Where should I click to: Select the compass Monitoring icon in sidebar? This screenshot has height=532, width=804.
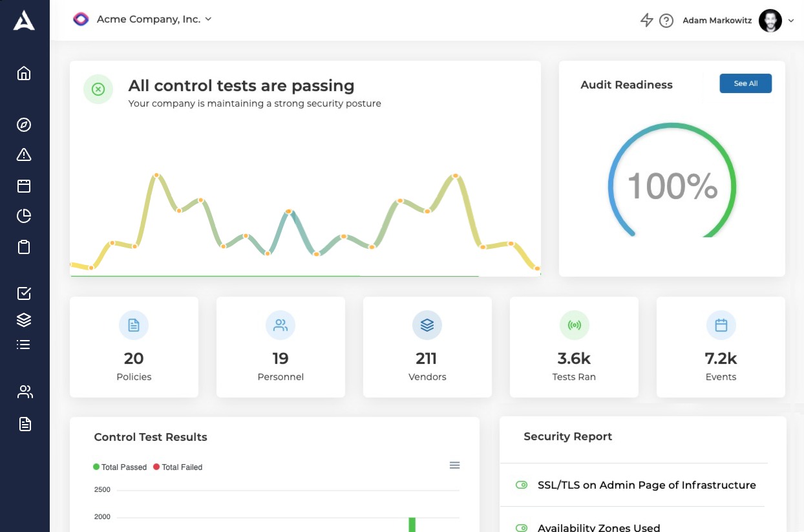[24, 125]
